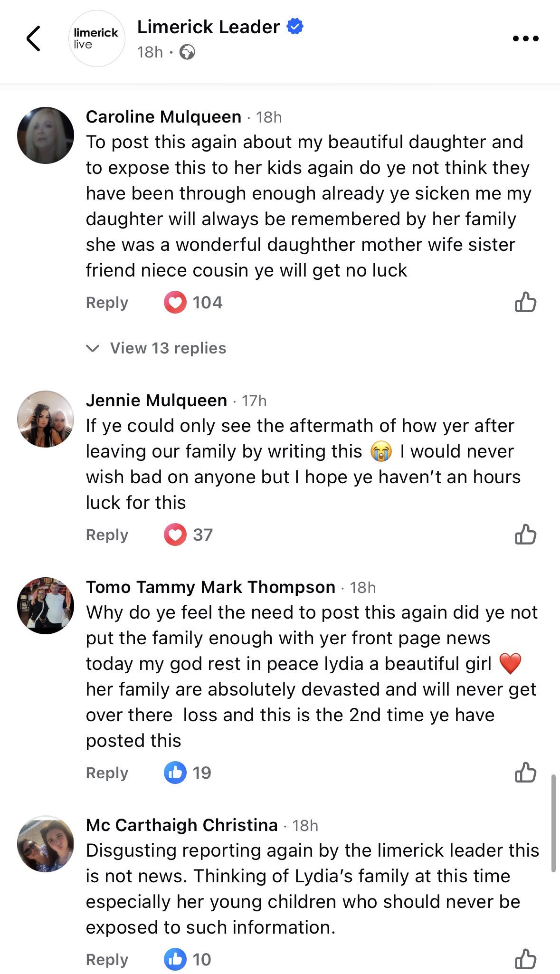Click the public globe privacy icon
Image resolution: width=560 pixels, height=974 pixels.
[x=187, y=52]
